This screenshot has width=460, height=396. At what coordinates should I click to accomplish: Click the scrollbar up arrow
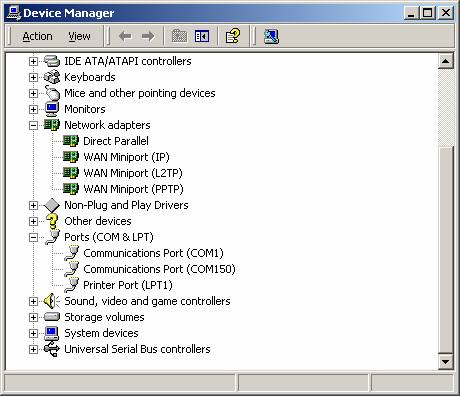446,61
